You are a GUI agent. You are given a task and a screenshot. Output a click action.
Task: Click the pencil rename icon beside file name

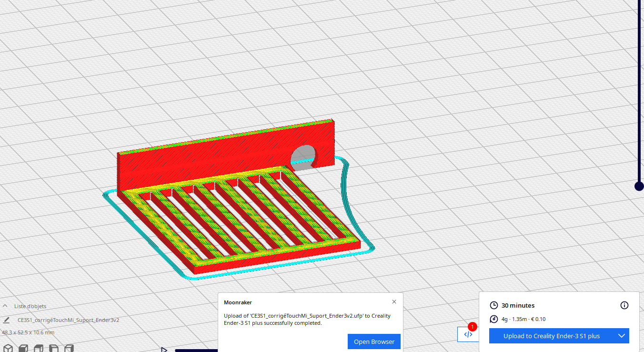(x=6, y=320)
